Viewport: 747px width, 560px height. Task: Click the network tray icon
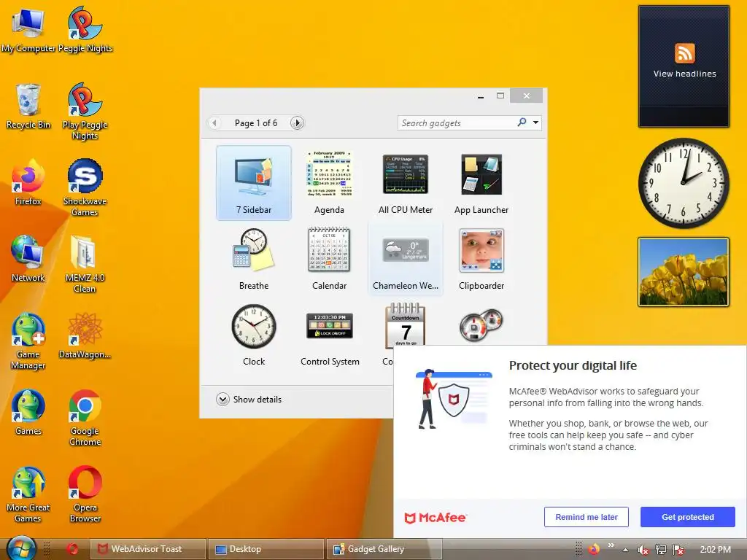(661, 550)
